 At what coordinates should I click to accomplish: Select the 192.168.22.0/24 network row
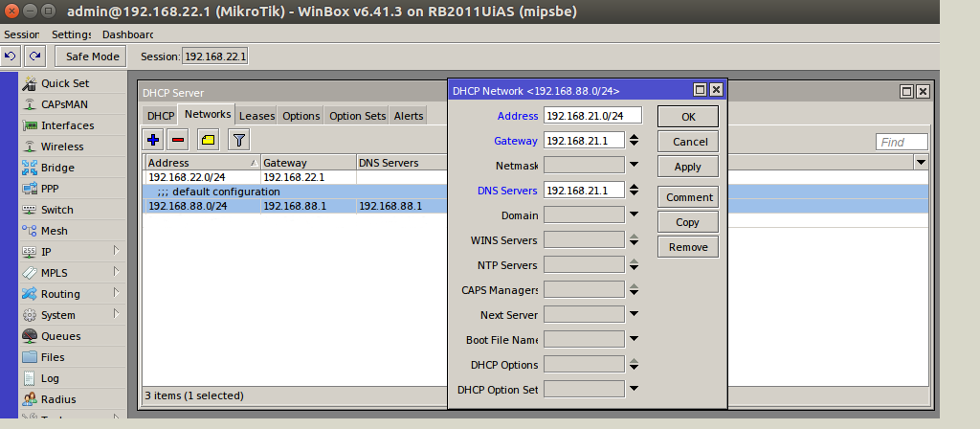[x=201, y=177]
